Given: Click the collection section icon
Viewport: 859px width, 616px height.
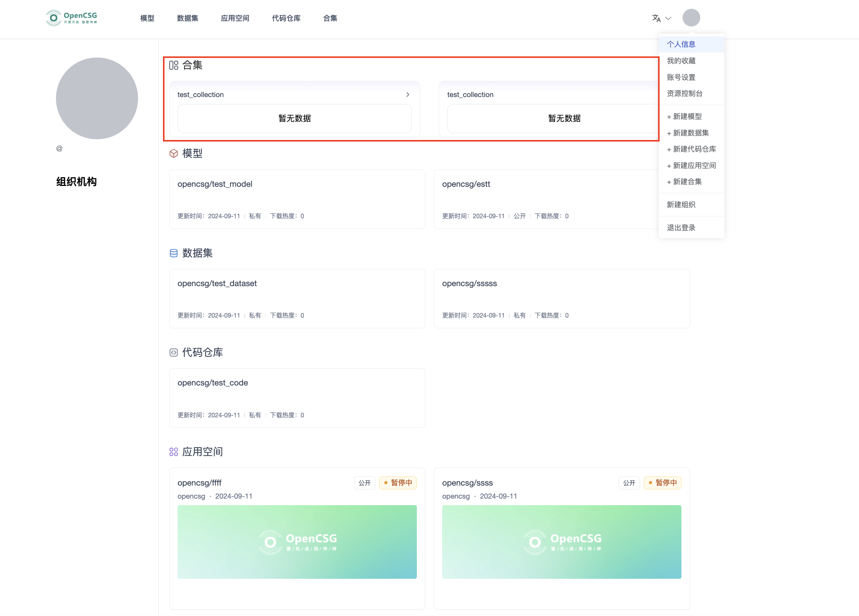Looking at the screenshot, I should coord(174,65).
